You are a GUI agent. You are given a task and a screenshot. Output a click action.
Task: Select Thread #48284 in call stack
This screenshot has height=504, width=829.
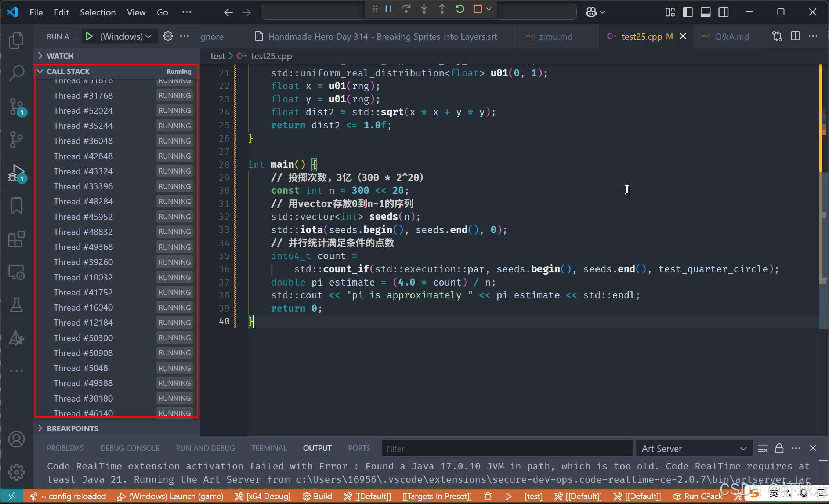coord(83,202)
